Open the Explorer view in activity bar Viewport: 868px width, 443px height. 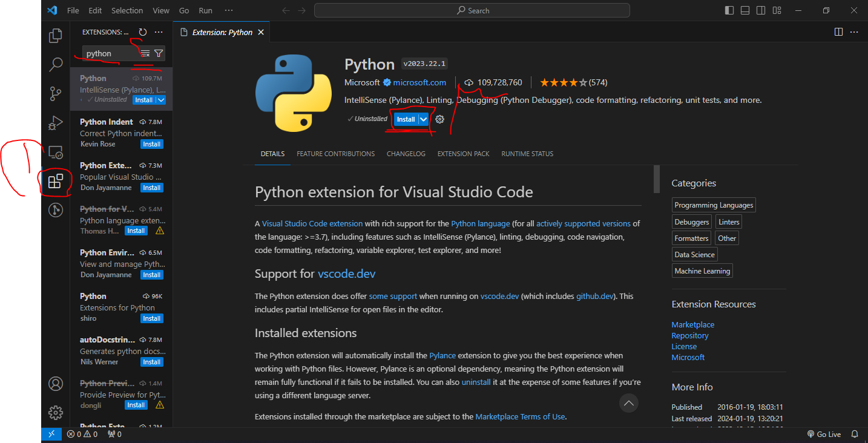pyautogui.click(x=56, y=36)
